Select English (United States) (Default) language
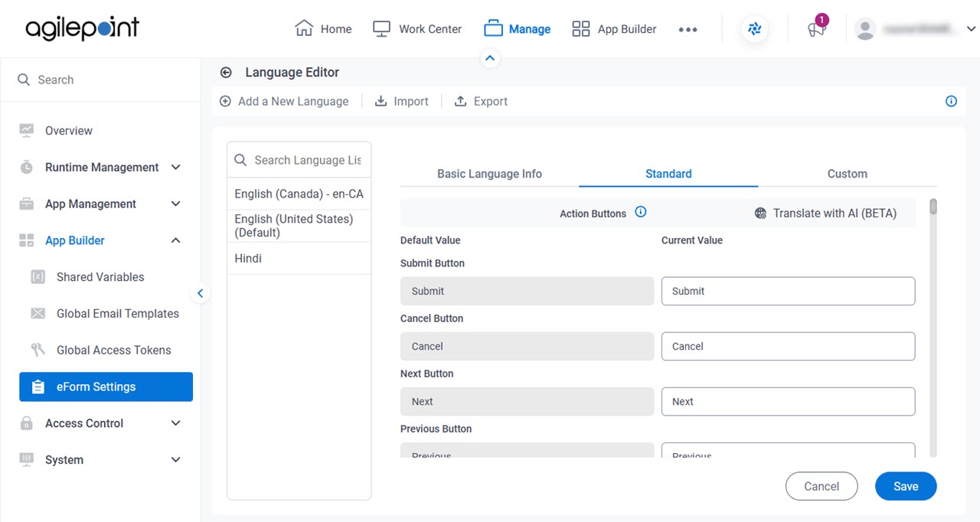Image resolution: width=980 pixels, height=522 pixels. (x=299, y=226)
